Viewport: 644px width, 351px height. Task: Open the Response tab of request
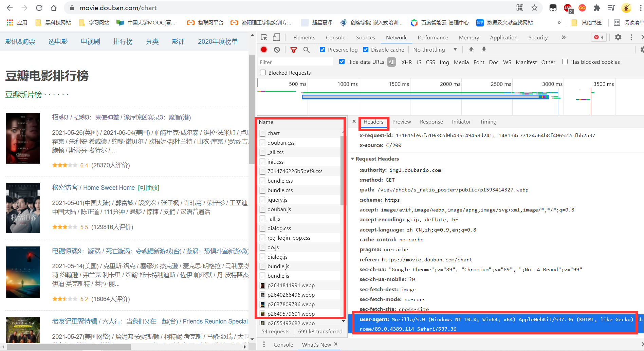point(431,122)
